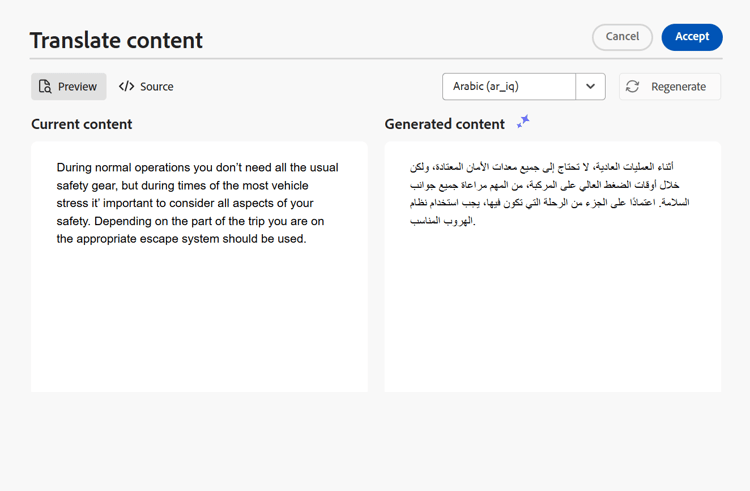Cancel the translate content dialog
Image resolution: width=750 pixels, height=491 pixels.
622,37
